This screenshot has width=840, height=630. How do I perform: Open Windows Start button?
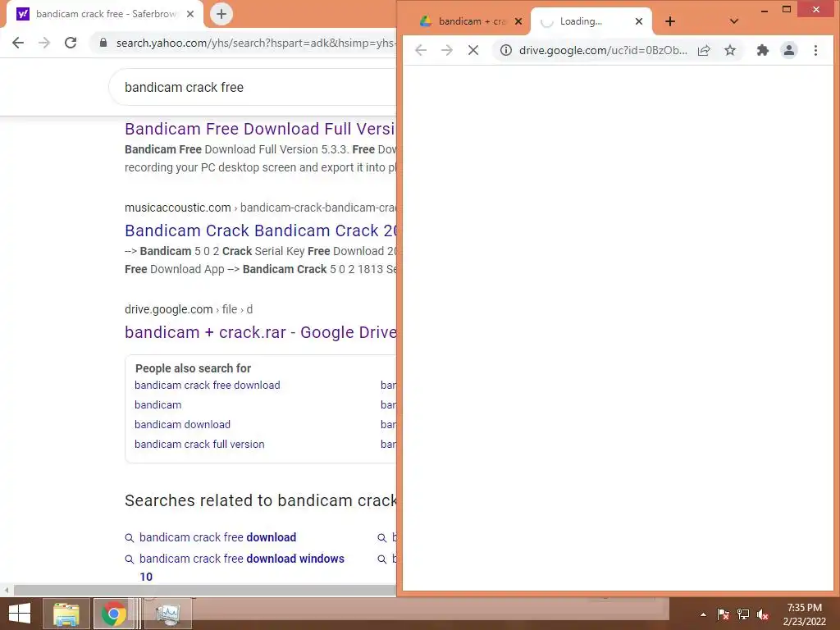pyautogui.click(x=20, y=614)
